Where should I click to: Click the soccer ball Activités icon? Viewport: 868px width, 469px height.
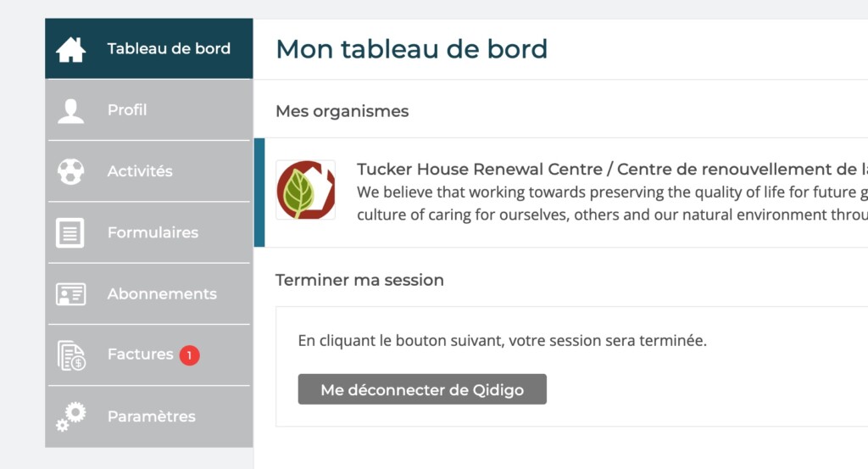(x=71, y=171)
